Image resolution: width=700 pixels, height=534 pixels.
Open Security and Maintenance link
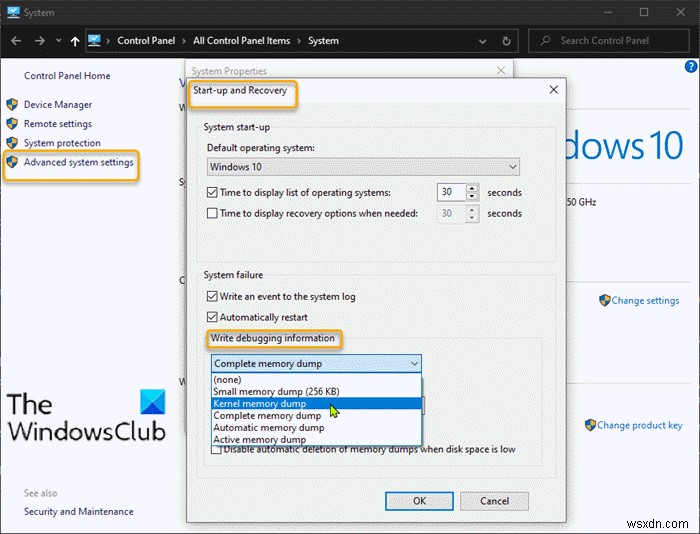[79, 512]
